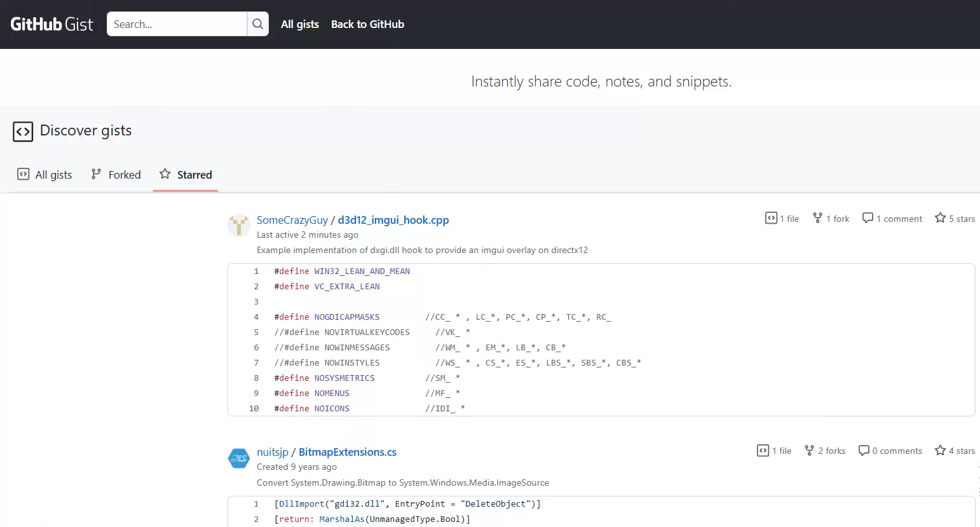
Task: Select the Starred tab
Action: 186,175
